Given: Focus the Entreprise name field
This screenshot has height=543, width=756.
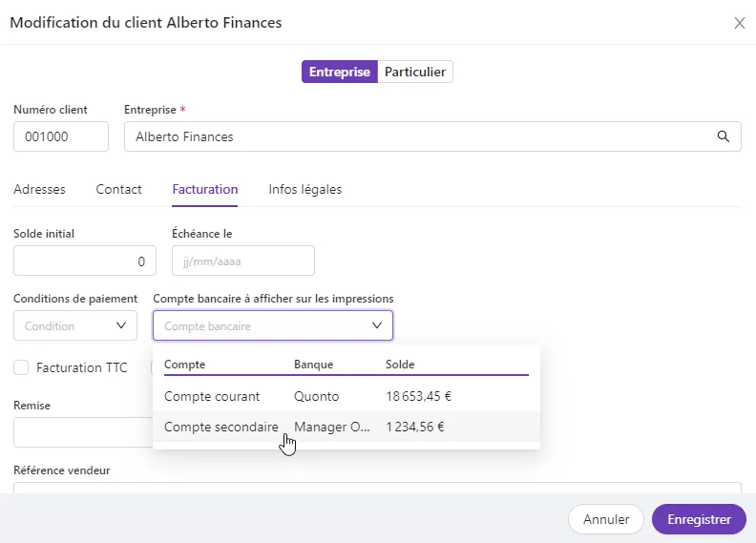Looking at the screenshot, I should click(432, 136).
